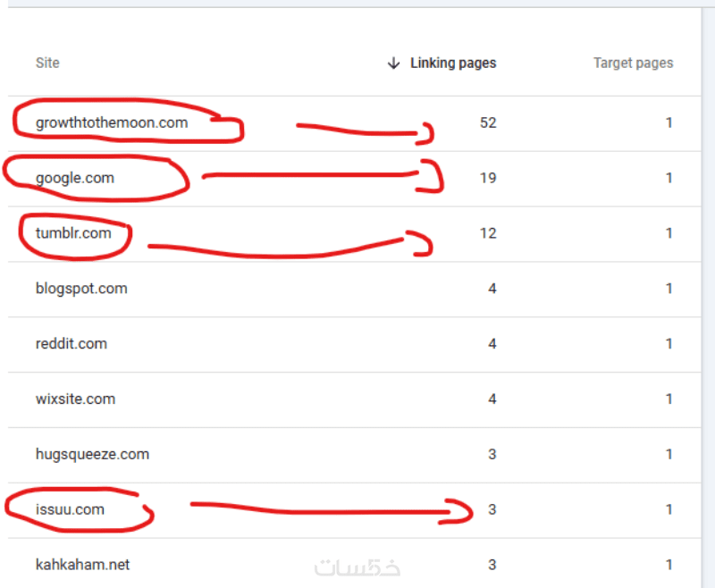715x588 pixels.
Task: Open the growthtothemoon.com site row
Action: point(112,123)
